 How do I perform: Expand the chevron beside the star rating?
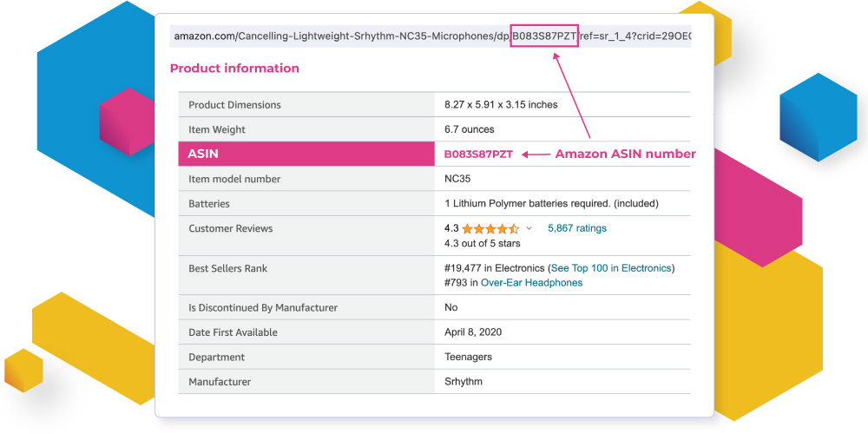pyautogui.click(x=529, y=229)
